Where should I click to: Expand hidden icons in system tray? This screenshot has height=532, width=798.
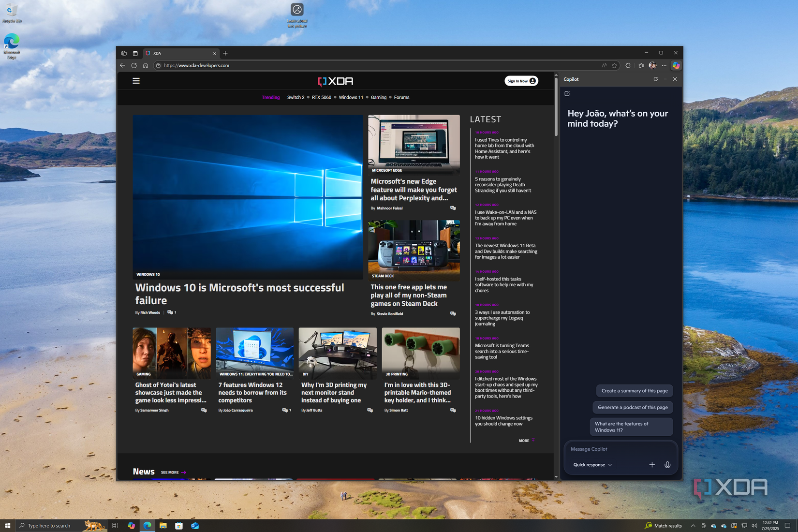coord(693,525)
